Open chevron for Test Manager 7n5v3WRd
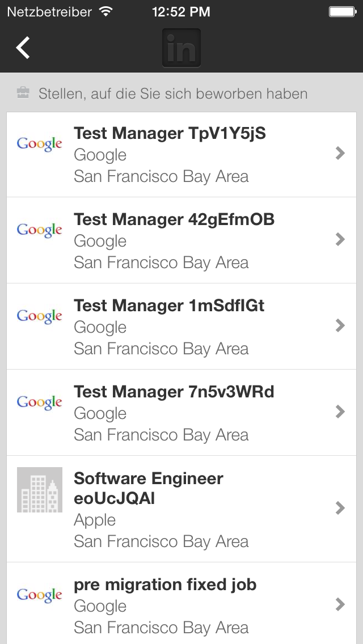 point(340,412)
